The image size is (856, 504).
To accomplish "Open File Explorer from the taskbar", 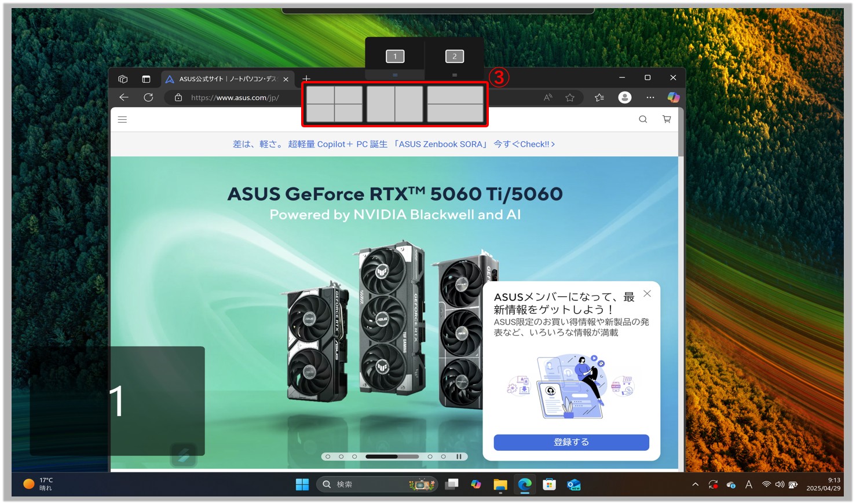I will (x=500, y=484).
